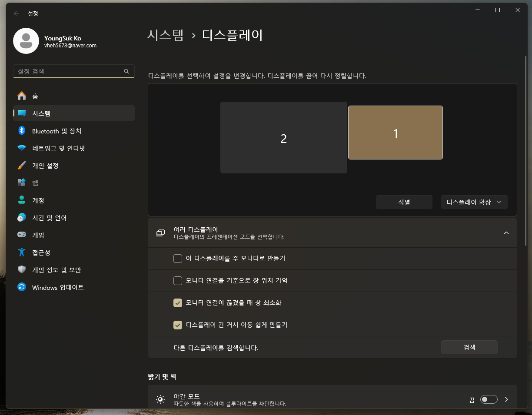Image resolution: width=532 pixels, height=415 pixels.
Task: Click the 앱 icon in the sidebar
Action: click(x=22, y=183)
